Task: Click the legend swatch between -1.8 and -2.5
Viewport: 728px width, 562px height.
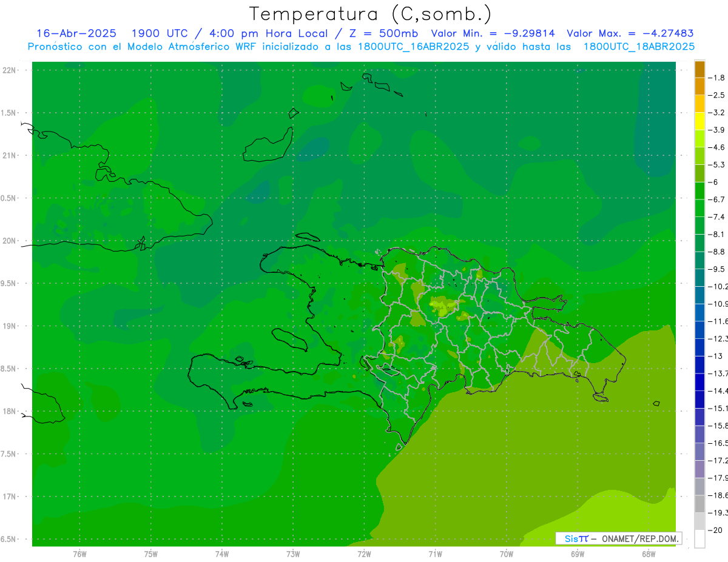Action: tap(699, 86)
